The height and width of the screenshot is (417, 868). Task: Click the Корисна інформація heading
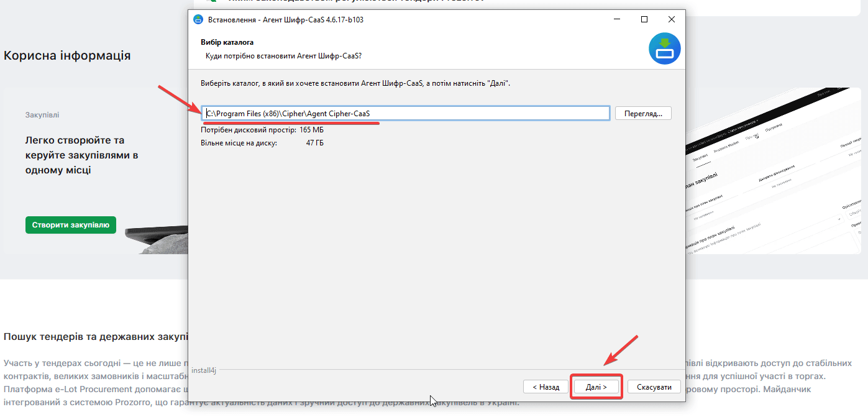(67, 55)
